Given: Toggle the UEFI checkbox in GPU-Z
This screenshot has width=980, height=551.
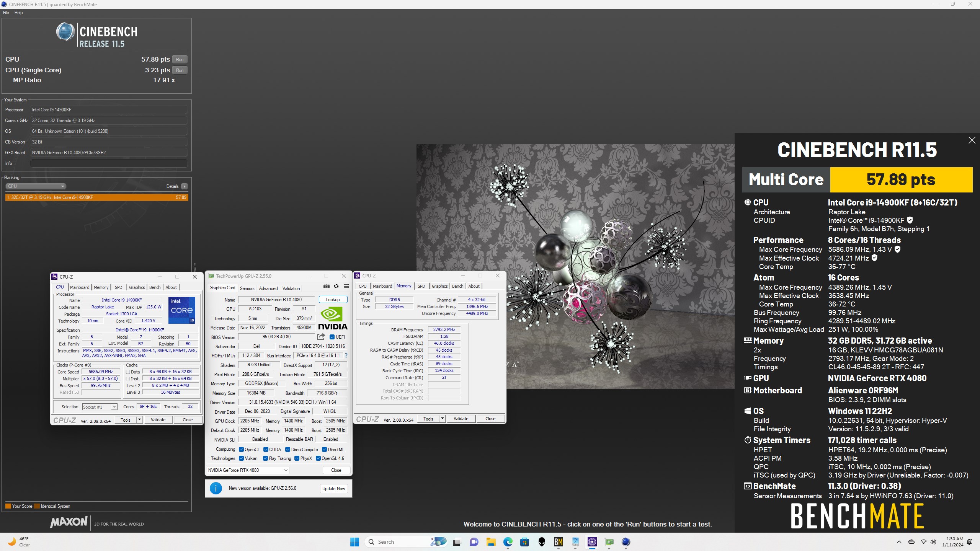Looking at the screenshot, I should pos(332,337).
